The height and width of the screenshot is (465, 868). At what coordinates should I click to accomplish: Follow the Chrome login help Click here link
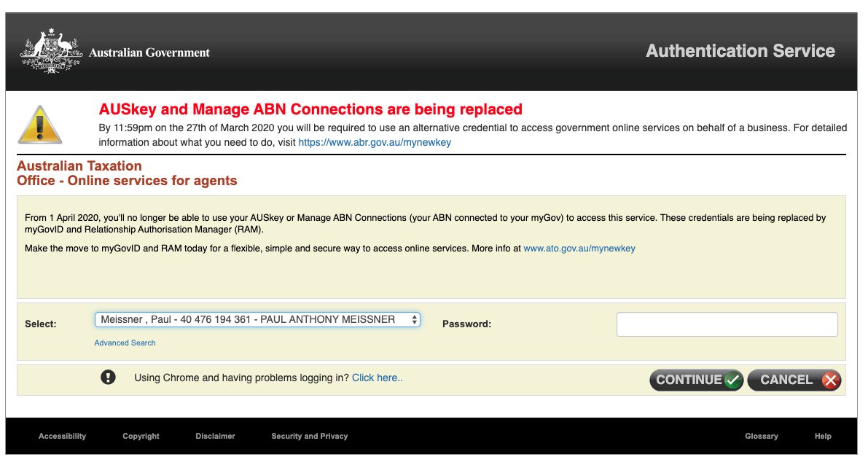(377, 378)
